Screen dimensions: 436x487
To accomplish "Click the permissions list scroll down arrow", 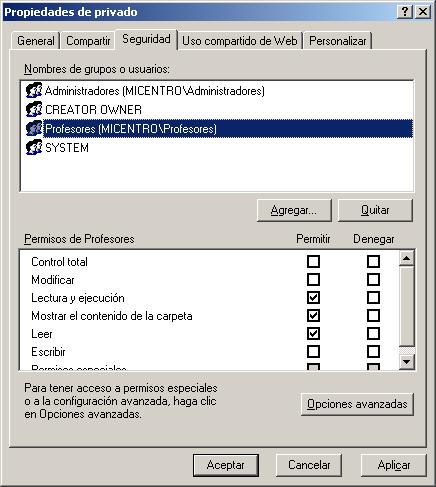I will click(x=407, y=361).
